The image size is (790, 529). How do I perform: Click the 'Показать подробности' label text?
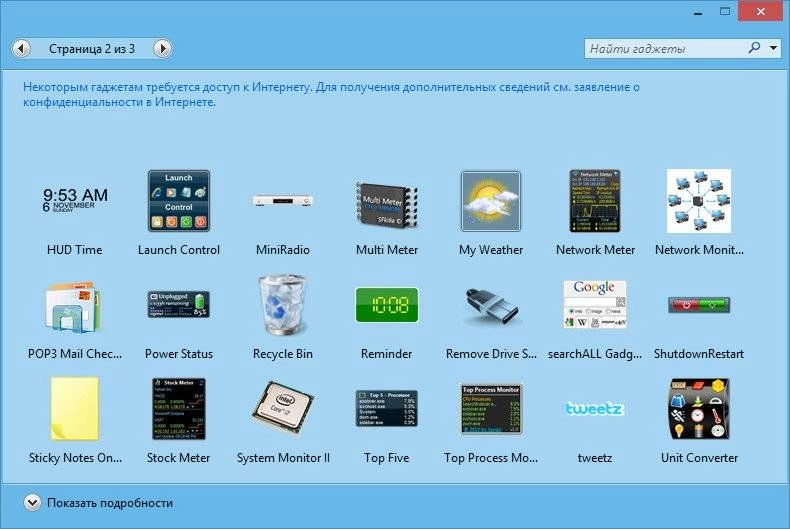tap(110, 503)
